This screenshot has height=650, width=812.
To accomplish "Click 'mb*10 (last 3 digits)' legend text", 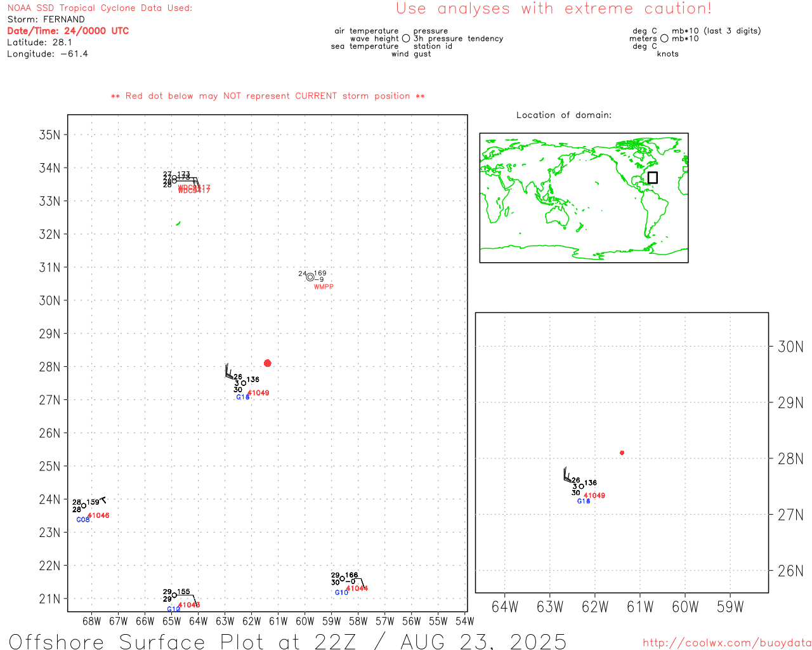I will tap(716, 31).
